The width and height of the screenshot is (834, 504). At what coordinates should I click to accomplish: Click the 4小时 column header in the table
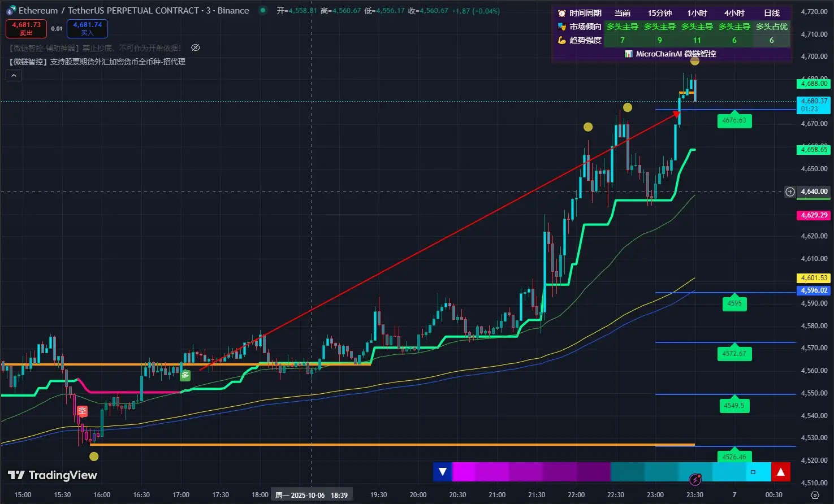pyautogui.click(x=734, y=13)
